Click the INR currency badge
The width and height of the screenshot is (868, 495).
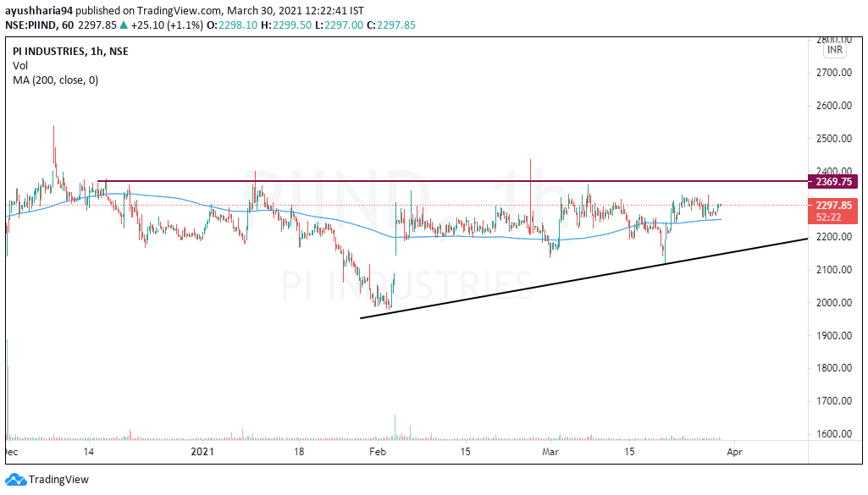pos(835,50)
